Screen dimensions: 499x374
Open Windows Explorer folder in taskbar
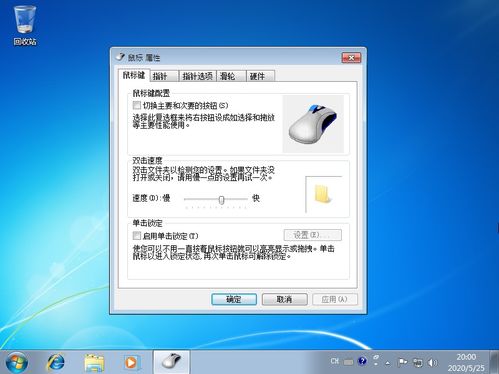tap(94, 362)
